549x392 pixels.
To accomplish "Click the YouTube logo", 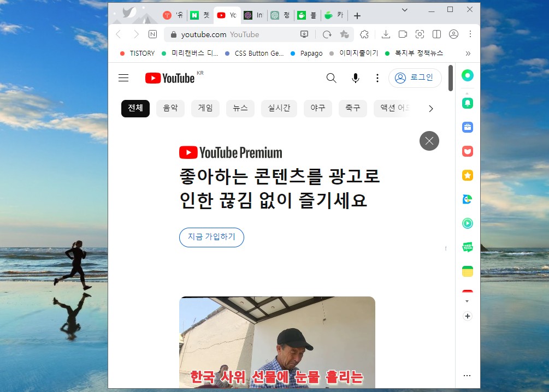I will tap(170, 78).
